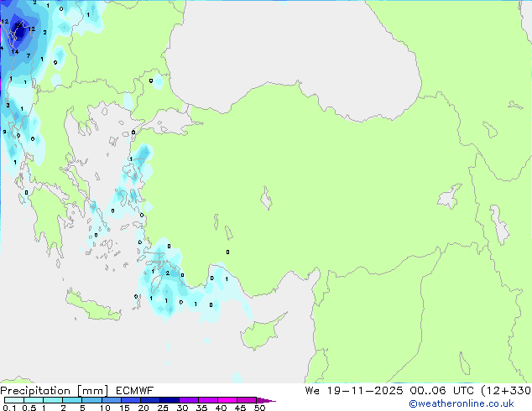The height and width of the screenshot is (411, 532).
Task: Click the 25–30 mm navy swatch
Action: point(170,400)
